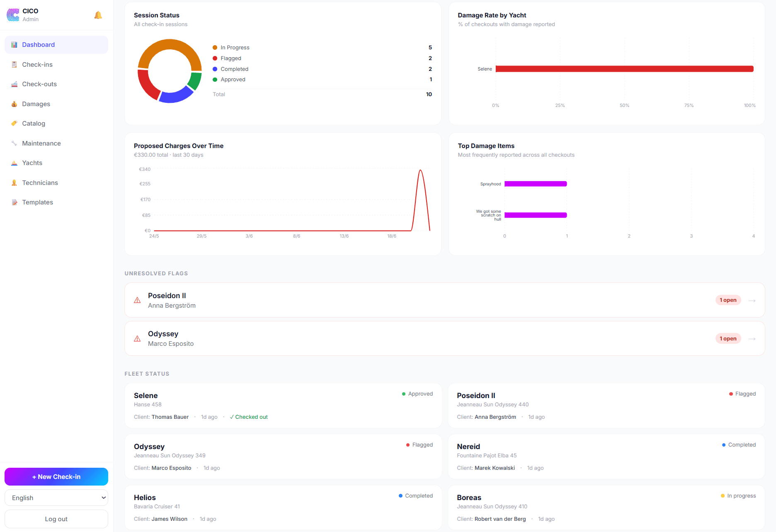Open the Selene fleet card
This screenshot has height=532, width=776.
click(283, 406)
